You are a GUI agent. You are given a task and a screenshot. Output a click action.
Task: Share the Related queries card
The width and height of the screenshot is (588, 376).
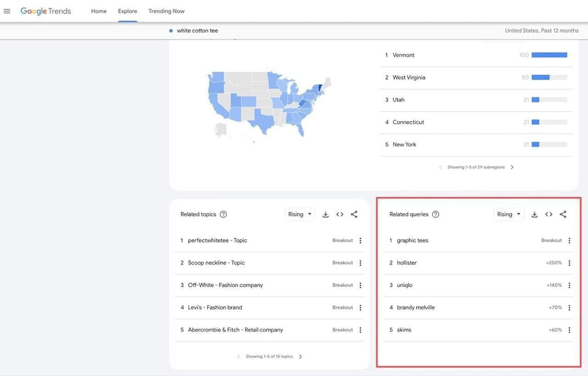563,214
